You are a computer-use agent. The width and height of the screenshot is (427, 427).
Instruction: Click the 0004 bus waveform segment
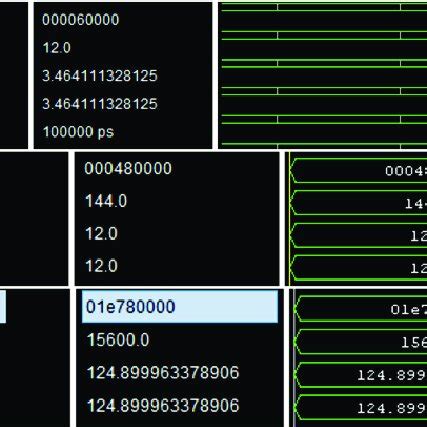(359, 171)
